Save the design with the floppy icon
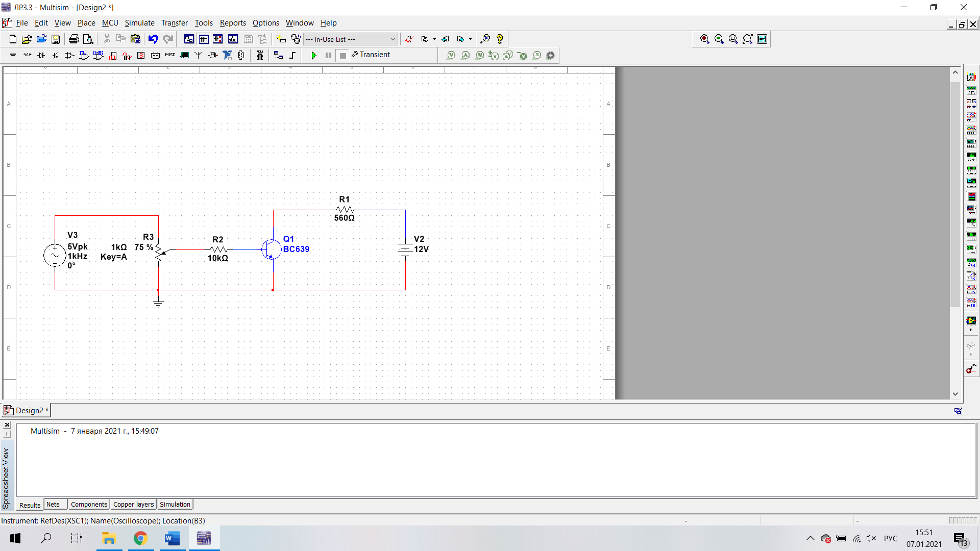 click(x=56, y=39)
